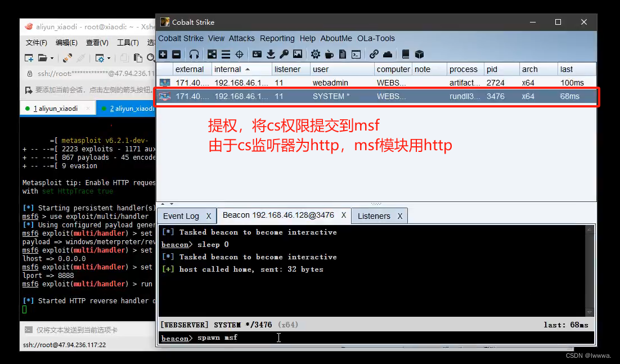Open the Reporting menu
Image resolution: width=620 pixels, height=364 pixels.
pos(277,38)
